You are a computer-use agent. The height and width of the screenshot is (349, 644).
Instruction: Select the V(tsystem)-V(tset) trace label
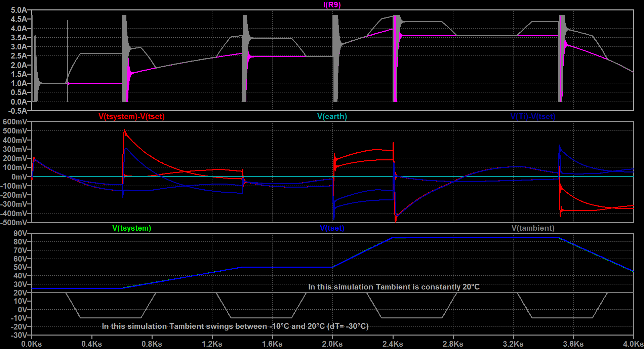pyautogui.click(x=132, y=116)
